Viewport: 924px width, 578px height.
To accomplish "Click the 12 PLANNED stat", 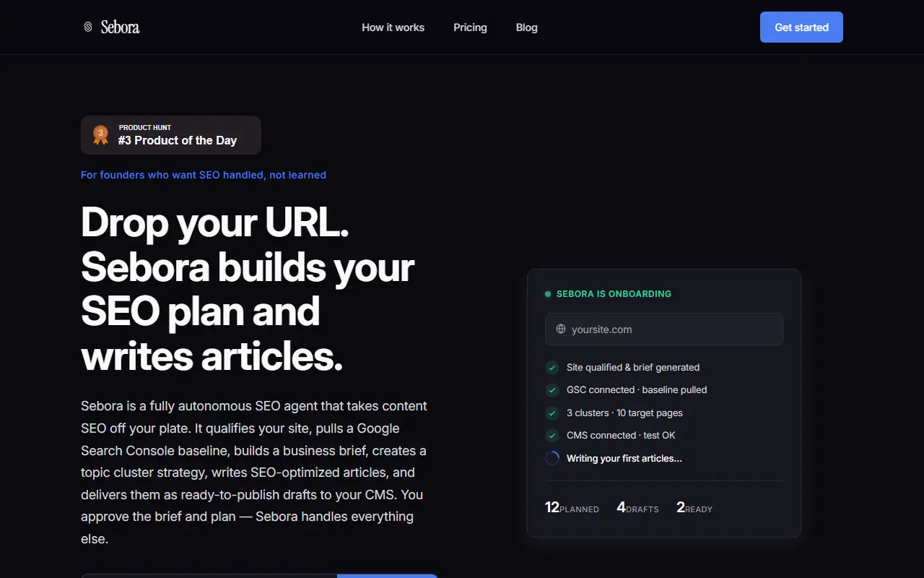I will click(x=572, y=508).
